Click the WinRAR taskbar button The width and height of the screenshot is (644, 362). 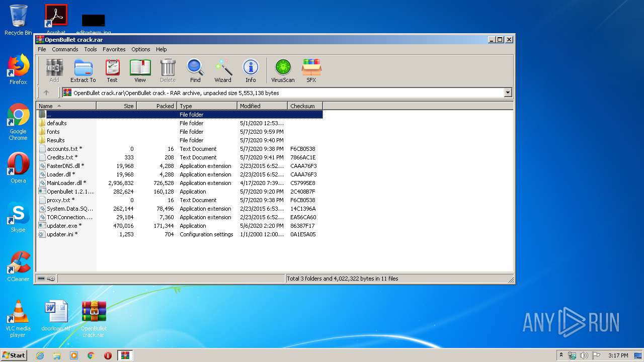point(125,355)
